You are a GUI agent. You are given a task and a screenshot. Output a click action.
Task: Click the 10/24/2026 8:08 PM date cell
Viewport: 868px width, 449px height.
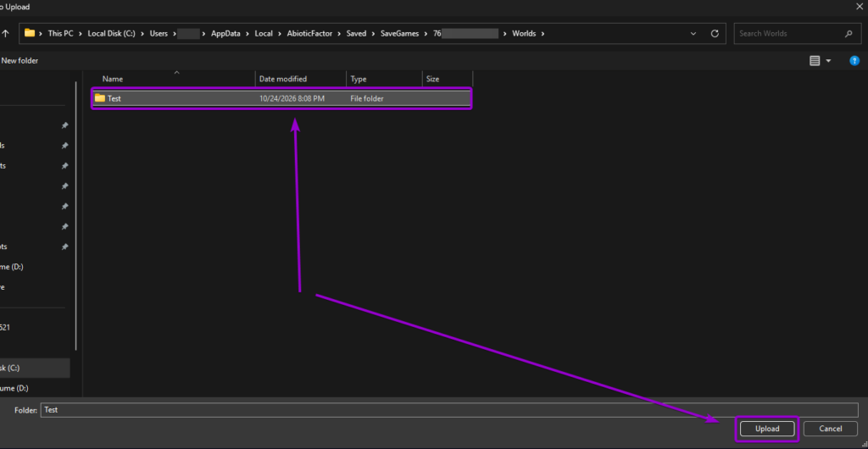pyautogui.click(x=292, y=98)
